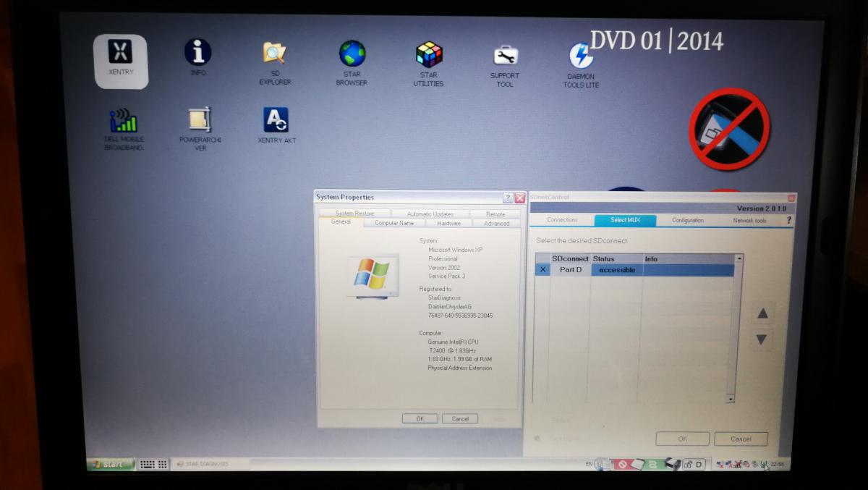This screenshot has width=868, height=490.
Task: Click the Windows XP logo image
Action: coord(373,275)
